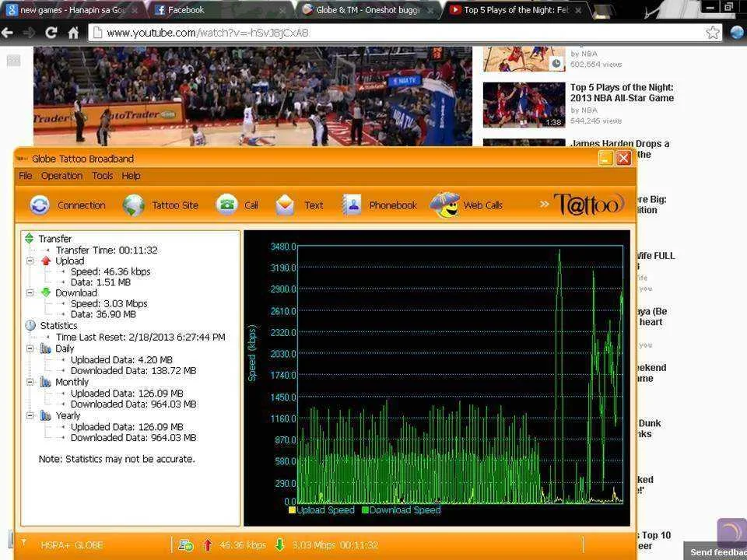747x560 pixels.
Task: Open Top 5 Plays 2013 All-Star title link
Action: (x=622, y=93)
